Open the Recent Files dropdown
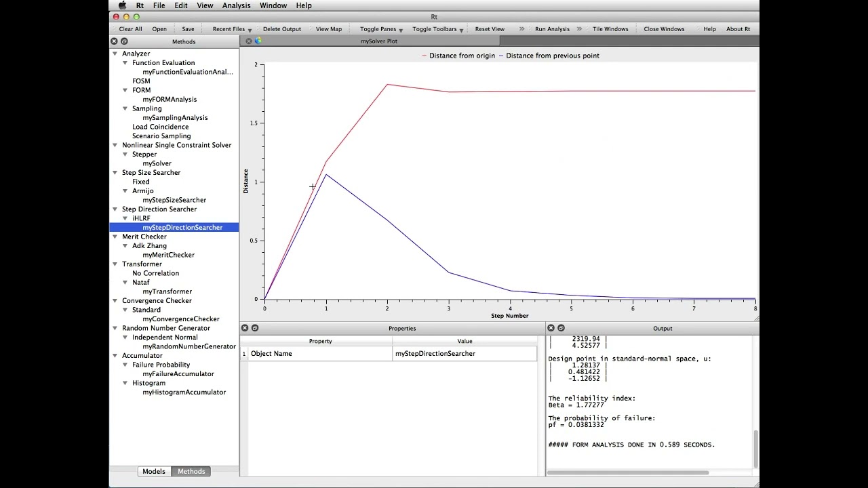Viewport: 868px width, 488px height. point(232,29)
